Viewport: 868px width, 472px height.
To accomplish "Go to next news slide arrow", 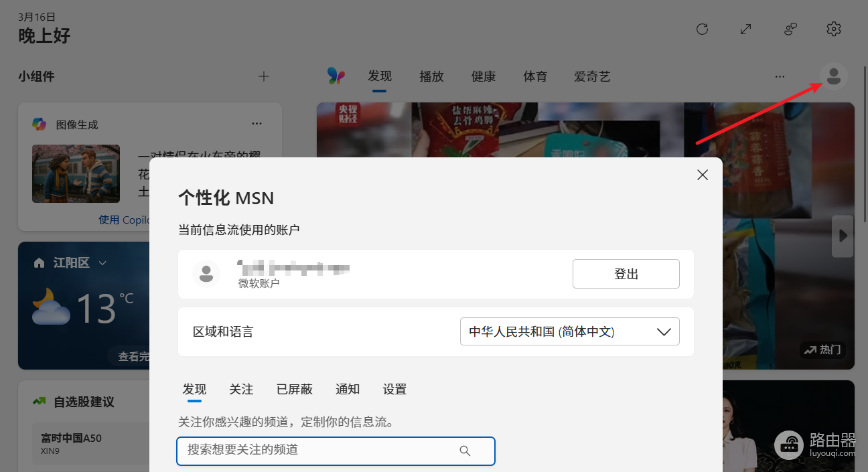I will (843, 236).
